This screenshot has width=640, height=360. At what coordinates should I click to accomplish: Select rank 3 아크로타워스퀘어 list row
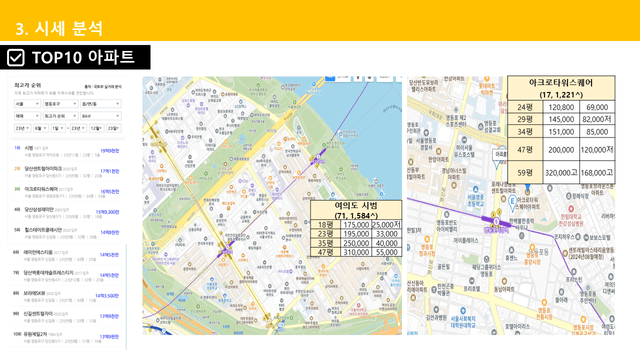pyautogui.click(x=67, y=192)
